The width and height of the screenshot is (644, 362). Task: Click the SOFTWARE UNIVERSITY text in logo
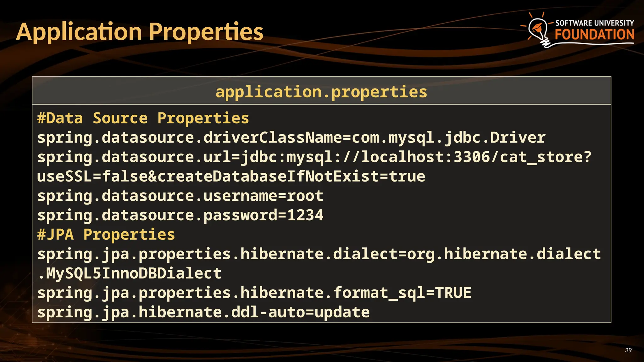point(594,23)
